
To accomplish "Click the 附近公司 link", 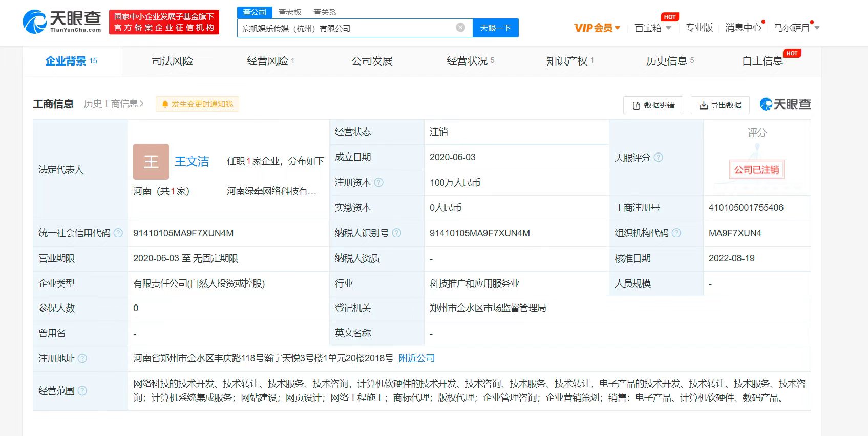I will click(x=417, y=358).
